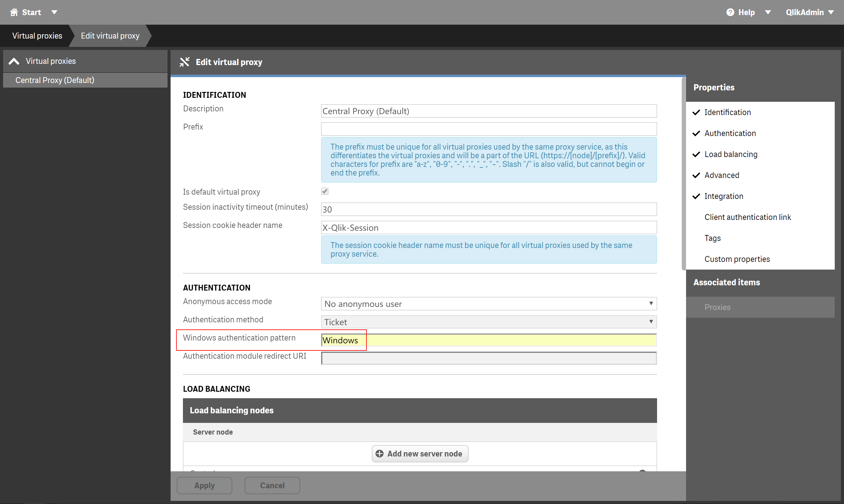
Task: Click the Edit virtual proxy tools icon
Action: pyautogui.click(x=184, y=62)
